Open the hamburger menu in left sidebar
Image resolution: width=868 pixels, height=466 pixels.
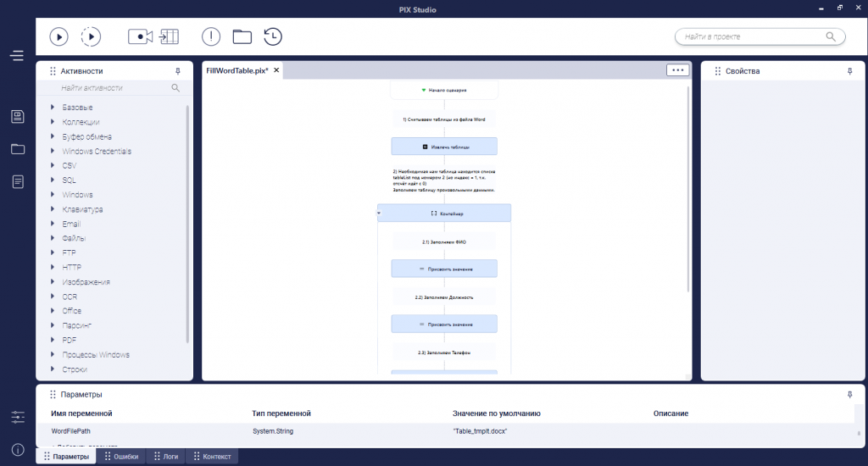[x=17, y=56]
